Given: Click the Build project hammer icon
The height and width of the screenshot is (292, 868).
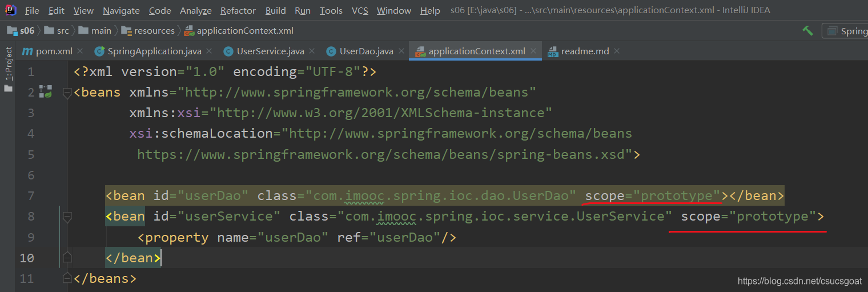Looking at the screenshot, I should click(807, 30).
